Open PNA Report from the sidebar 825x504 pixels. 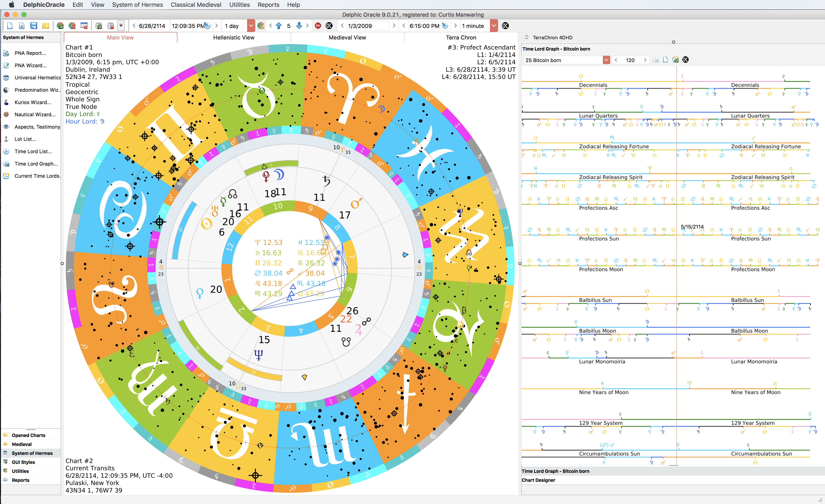point(30,53)
